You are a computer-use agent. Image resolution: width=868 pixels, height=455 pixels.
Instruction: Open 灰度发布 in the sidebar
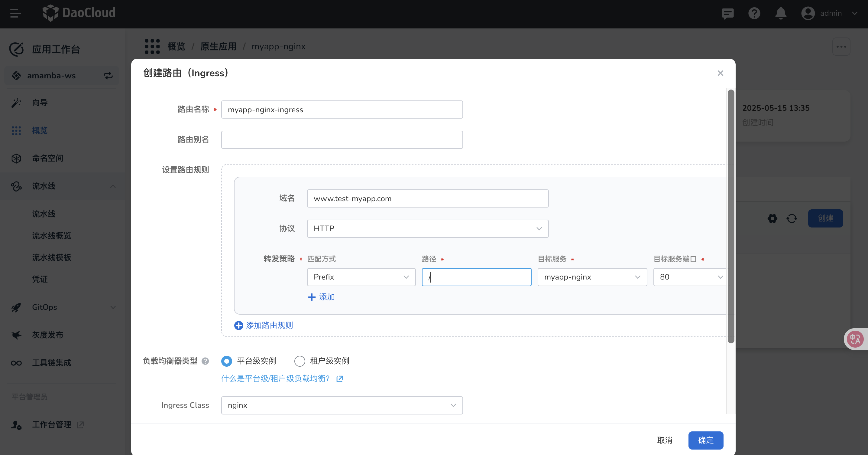click(x=47, y=335)
